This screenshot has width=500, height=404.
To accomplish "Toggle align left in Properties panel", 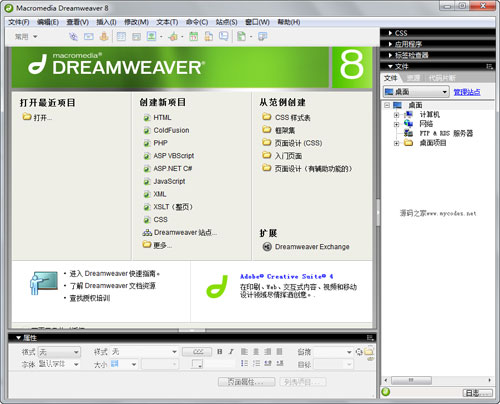I will coord(244,351).
